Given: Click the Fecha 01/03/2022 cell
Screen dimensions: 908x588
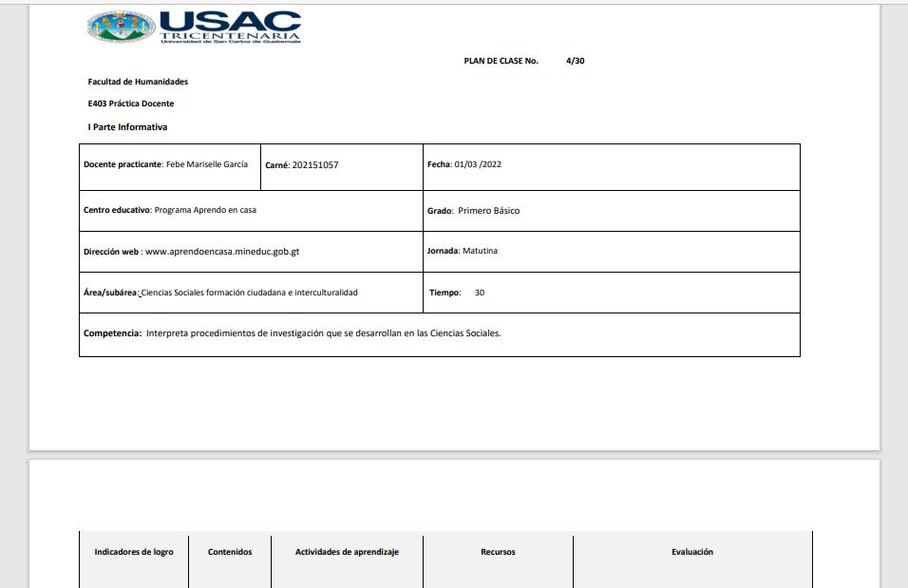Looking at the screenshot, I should pyautogui.click(x=612, y=167).
